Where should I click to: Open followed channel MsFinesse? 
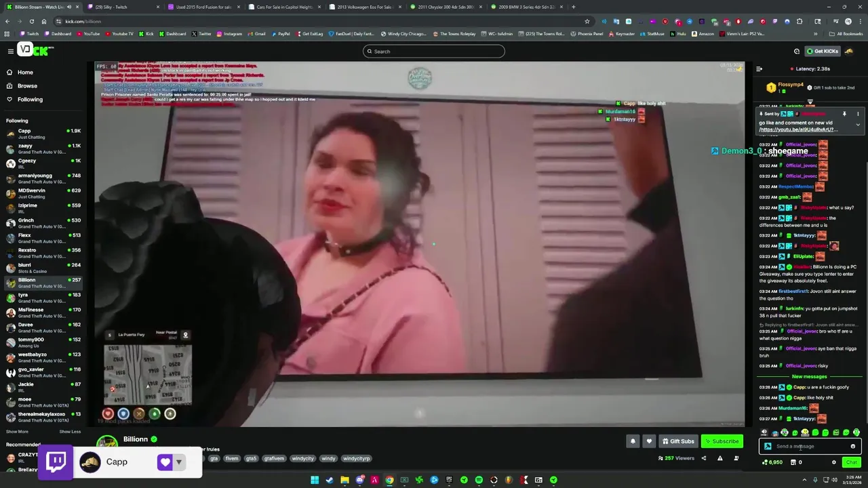43,312
